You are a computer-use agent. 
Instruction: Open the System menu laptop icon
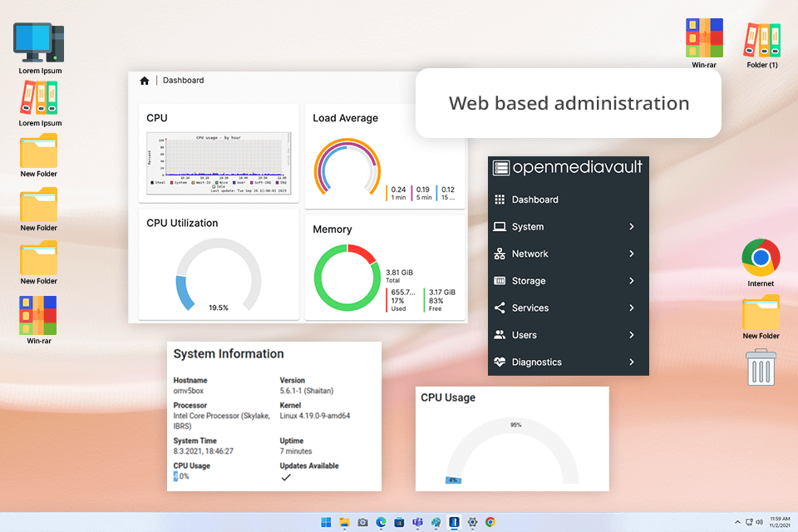coord(500,227)
